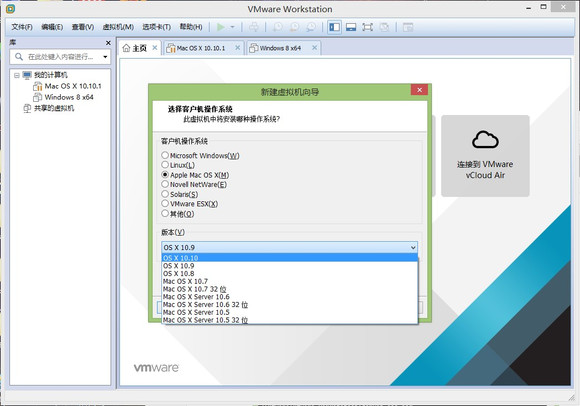Click the Send Ctrl+Alt+Del toolbar icon
This screenshot has width=580, height=406.
coord(254,27)
